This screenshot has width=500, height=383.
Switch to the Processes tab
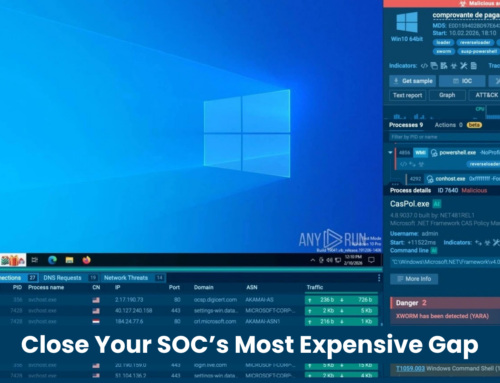(x=406, y=125)
